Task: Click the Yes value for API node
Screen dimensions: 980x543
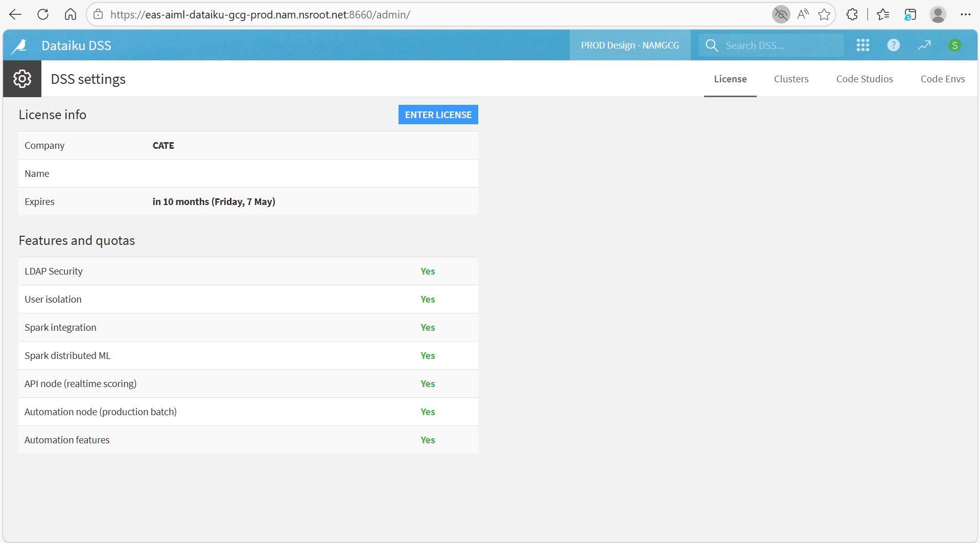Action: [428, 384]
